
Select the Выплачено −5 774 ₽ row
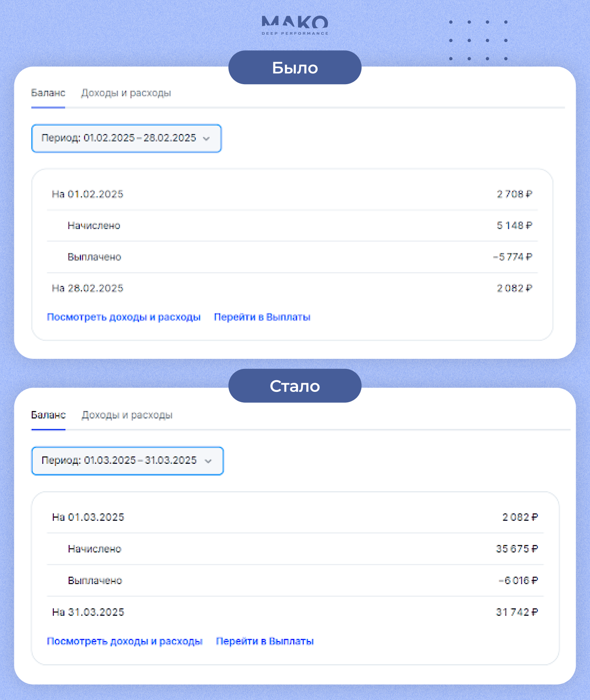[x=292, y=257]
